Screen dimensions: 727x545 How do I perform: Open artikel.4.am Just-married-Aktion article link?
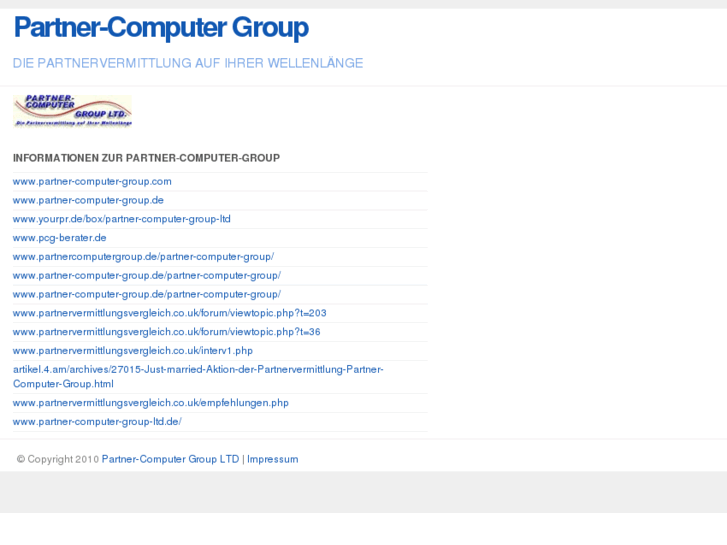198,377
